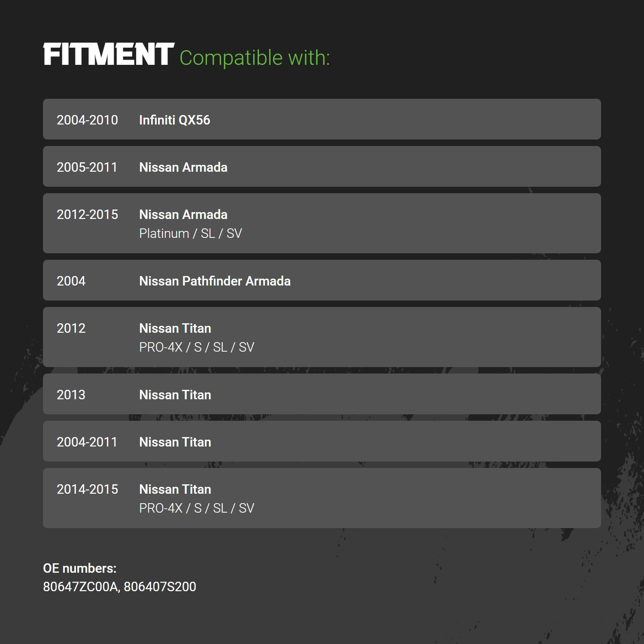This screenshot has width=644, height=644.
Task: Select the 2005-2011 Nissan Armada row
Action: point(322,167)
